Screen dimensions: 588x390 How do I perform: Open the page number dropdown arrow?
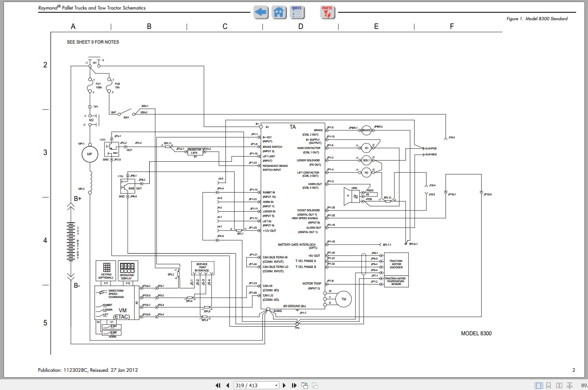click(276, 385)
